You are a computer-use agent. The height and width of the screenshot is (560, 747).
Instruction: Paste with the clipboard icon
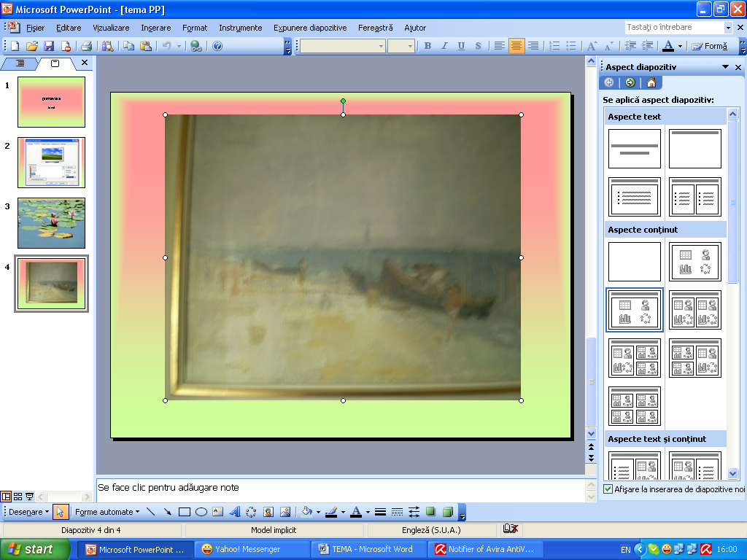[146, 46]
